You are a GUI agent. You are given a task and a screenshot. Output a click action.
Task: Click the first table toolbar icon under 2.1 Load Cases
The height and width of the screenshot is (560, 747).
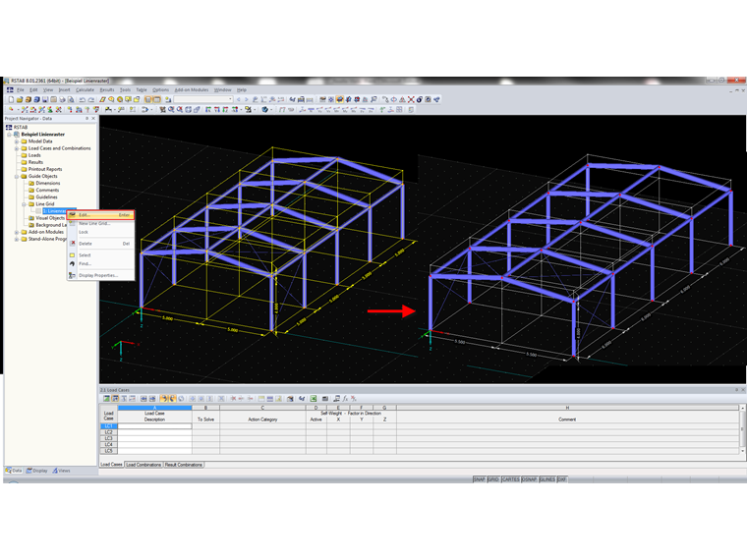(x=106, y=399)
